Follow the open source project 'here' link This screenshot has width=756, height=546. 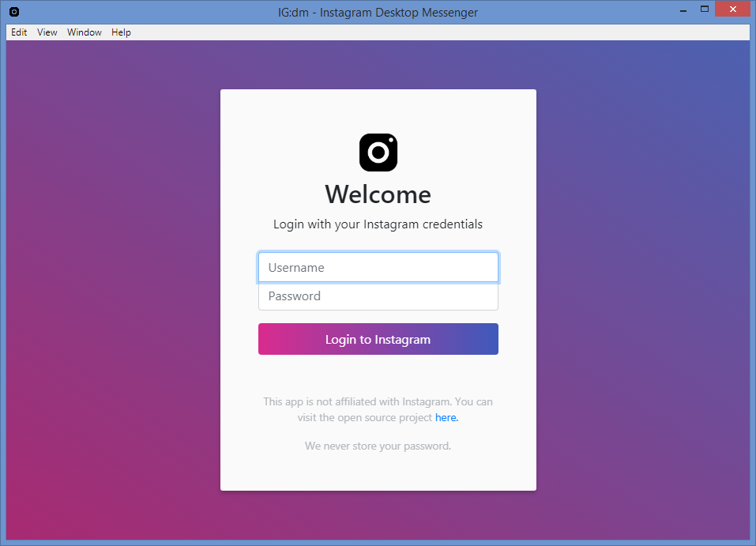(446, 418)
